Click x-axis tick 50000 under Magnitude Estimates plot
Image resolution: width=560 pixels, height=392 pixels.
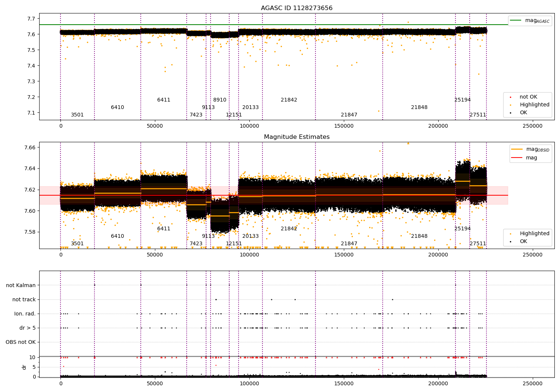point(155,255)
